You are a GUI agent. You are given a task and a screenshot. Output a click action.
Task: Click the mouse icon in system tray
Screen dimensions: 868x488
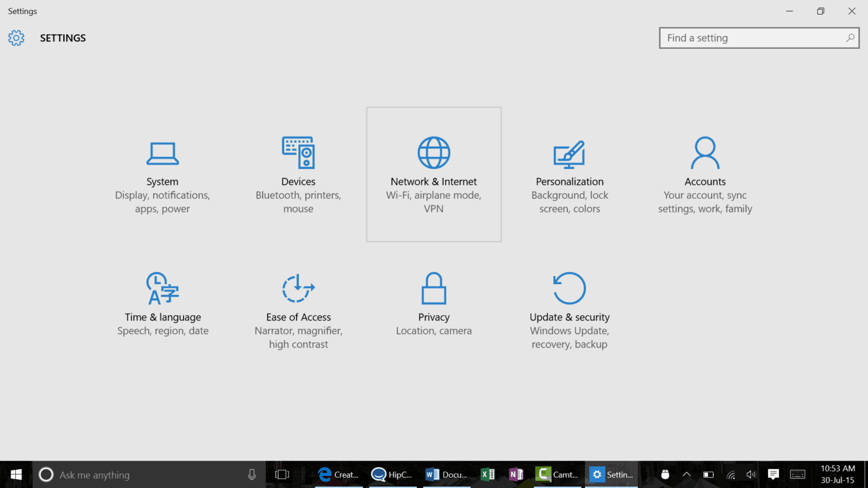pos(665,475)
